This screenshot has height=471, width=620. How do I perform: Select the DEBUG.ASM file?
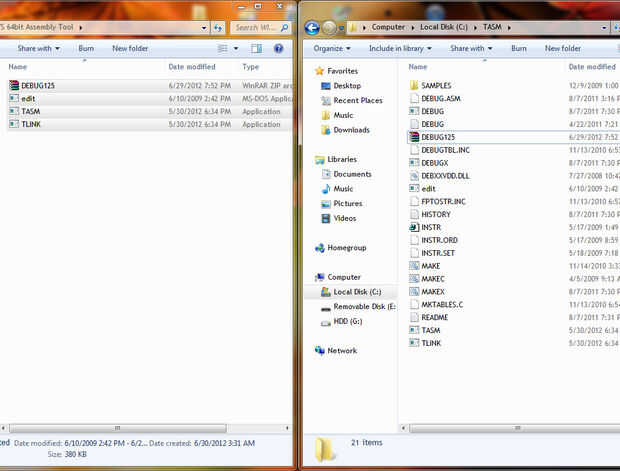435,98
